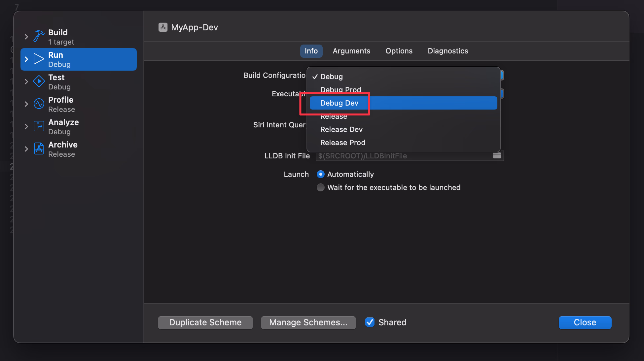Viewport: 644px width, 361px height.
Task: Click the Test diamond icon
Action: point(39,82)
